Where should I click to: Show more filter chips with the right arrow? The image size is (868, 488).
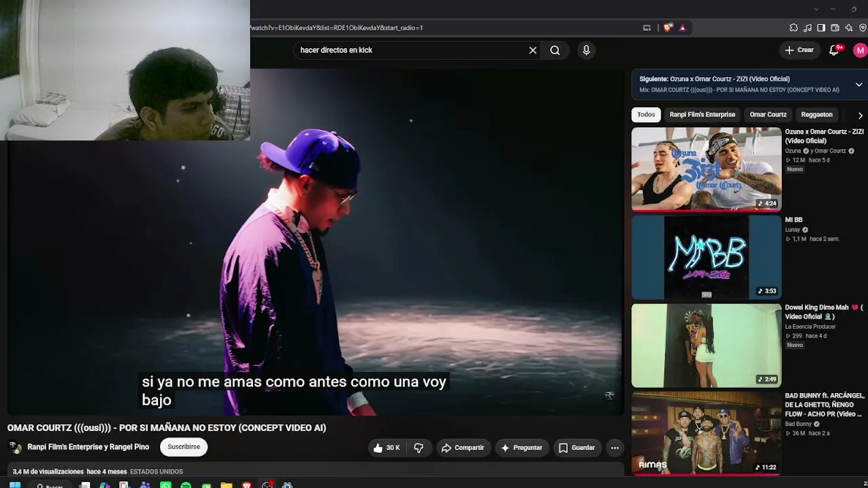point(860,115)
